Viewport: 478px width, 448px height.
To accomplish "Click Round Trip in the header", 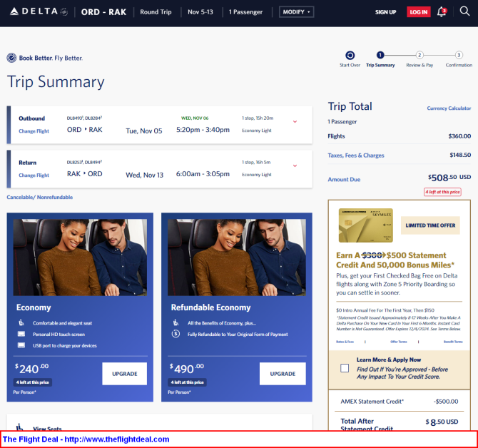I will [x=156, y=12].
